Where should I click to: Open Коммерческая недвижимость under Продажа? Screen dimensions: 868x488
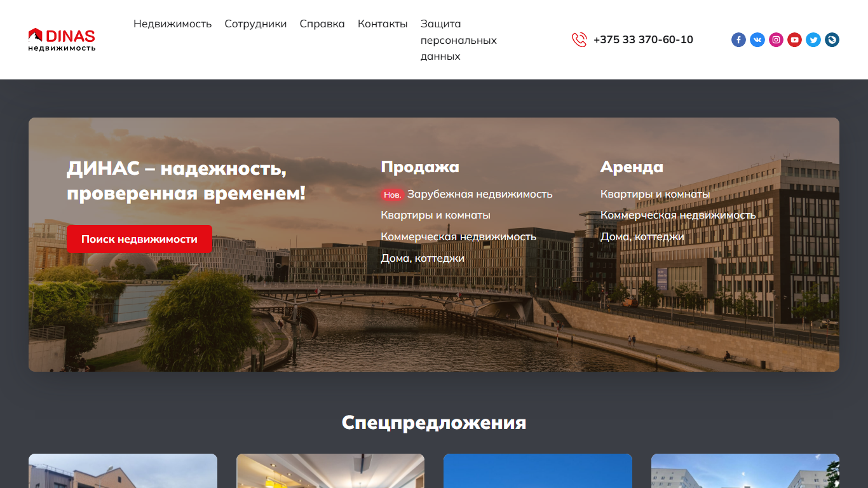[x=458, y=236]
